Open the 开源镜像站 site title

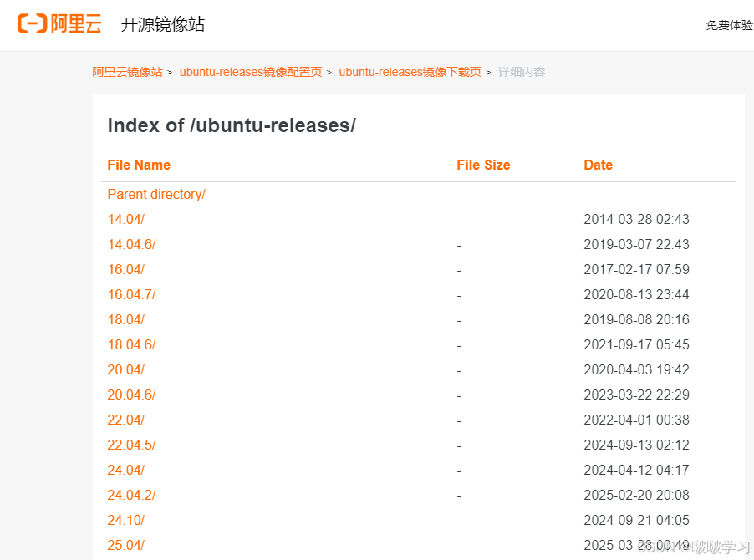click(162, 24)
